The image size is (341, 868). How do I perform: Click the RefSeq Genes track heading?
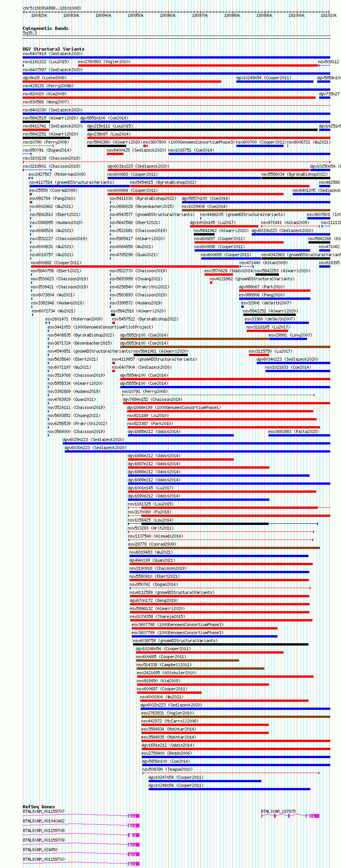coord(39,807)
